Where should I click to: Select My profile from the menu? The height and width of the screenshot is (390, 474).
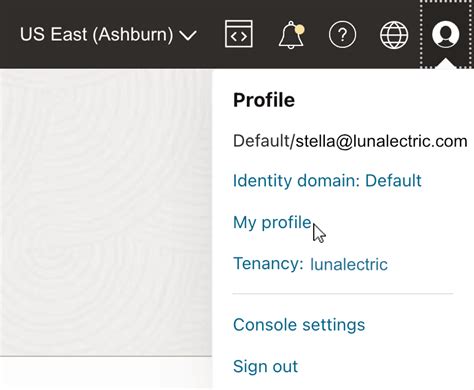pos(272,223)
